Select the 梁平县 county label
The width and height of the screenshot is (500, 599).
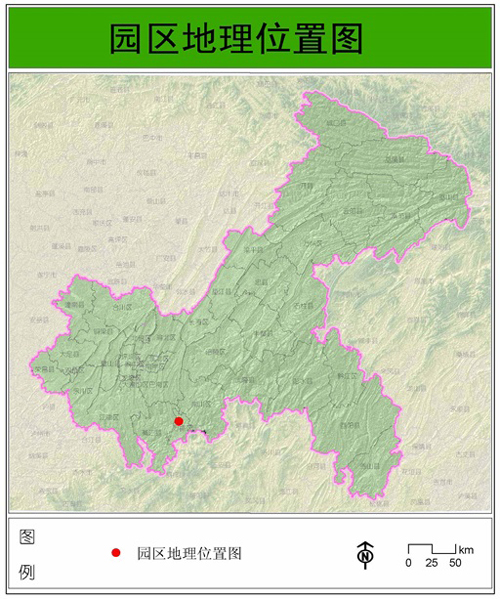254,250
